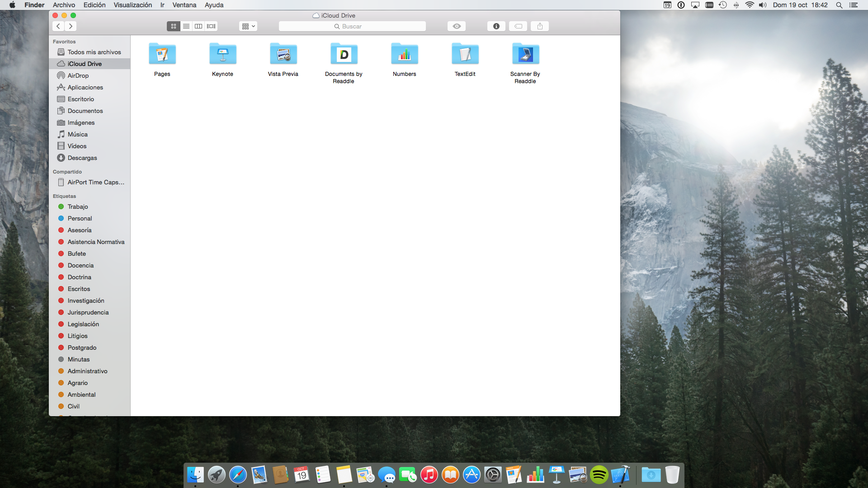Switch to list view mode
Screen dimensions: 868x488
pos(186,26)
